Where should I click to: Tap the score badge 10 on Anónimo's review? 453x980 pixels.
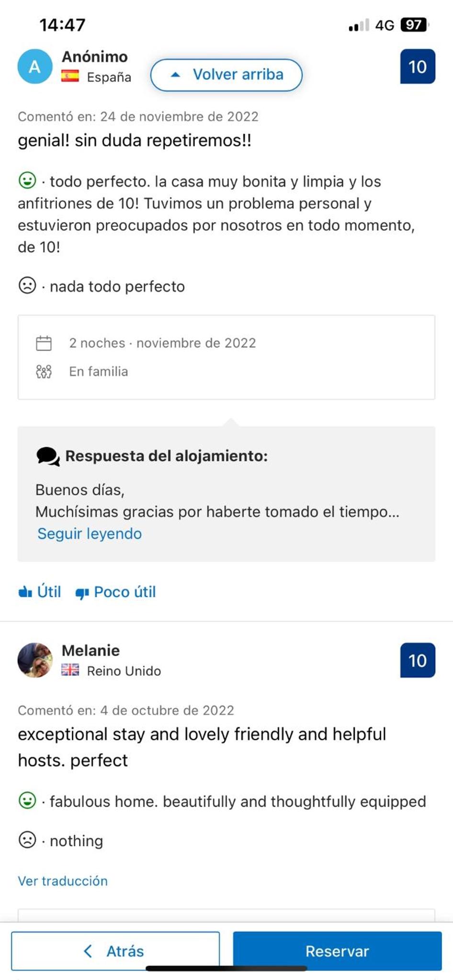[x=418, y=67]
